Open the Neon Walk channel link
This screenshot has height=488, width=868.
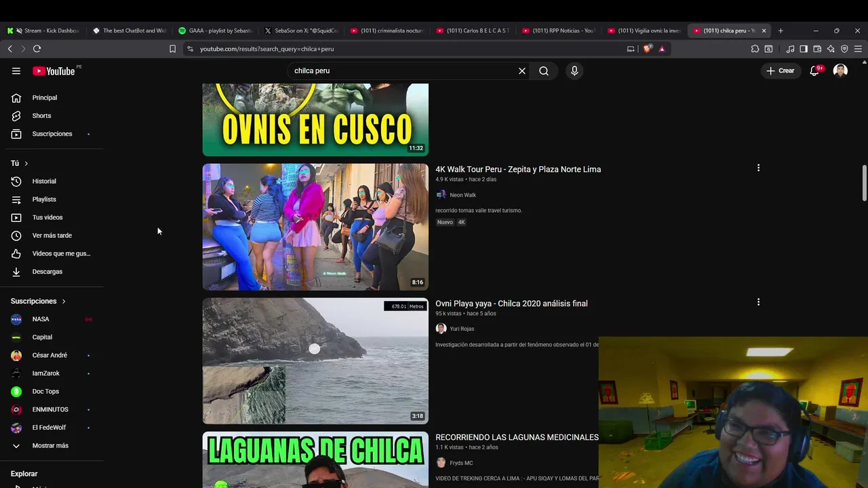(x=462, y=195)
